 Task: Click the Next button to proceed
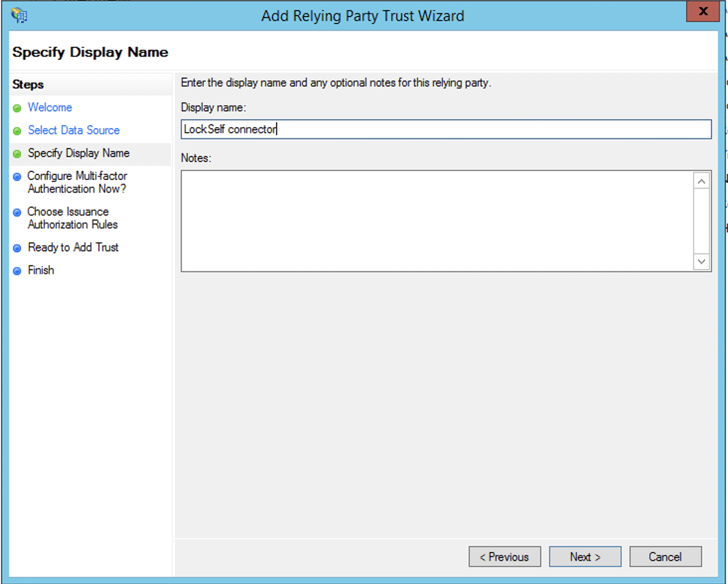584,556
